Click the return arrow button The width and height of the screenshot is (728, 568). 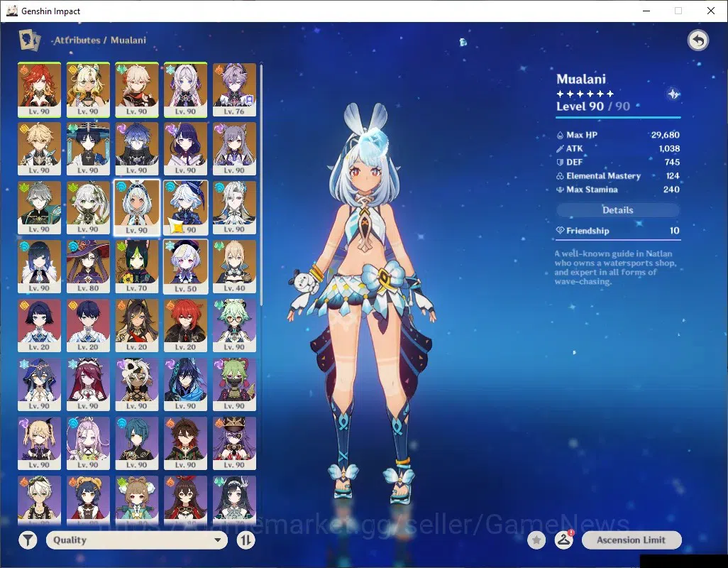(697, 40)
